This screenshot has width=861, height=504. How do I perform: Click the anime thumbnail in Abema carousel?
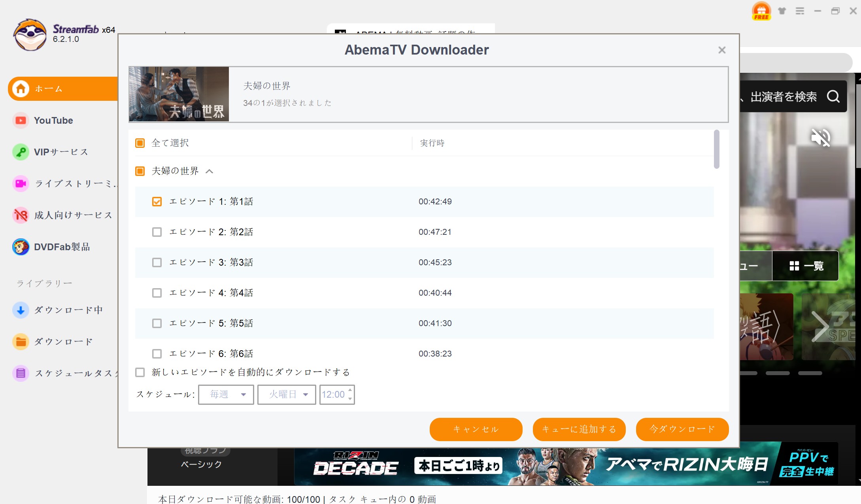[x=766, y=327]
